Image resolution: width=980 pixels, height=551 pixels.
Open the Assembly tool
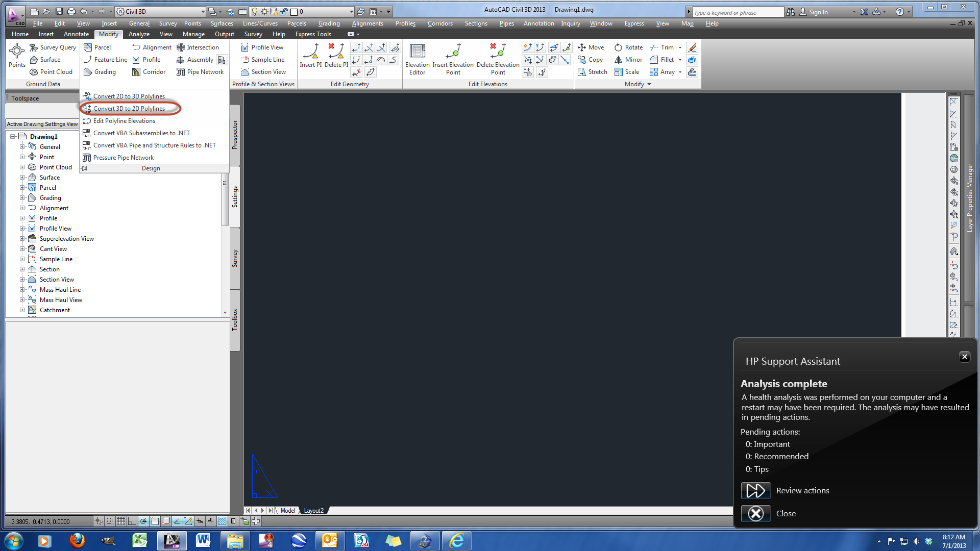click(x=195, y=60)
